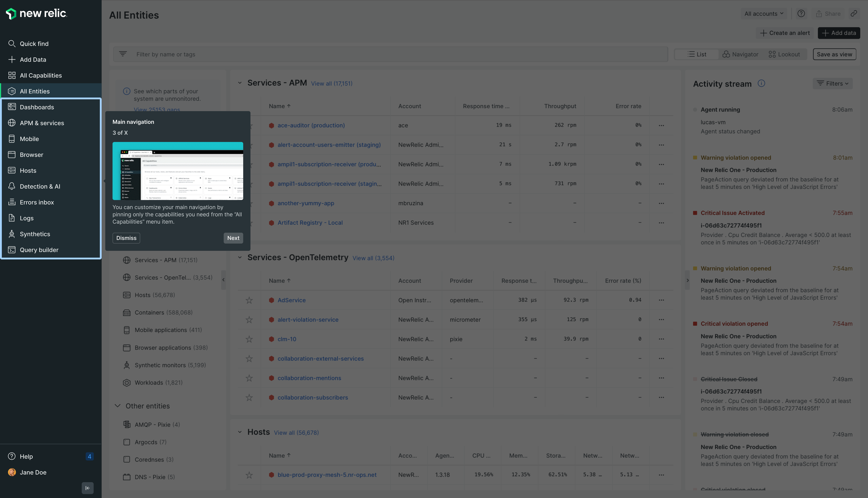This screenshot has width=868, height=498.
Task: Collapse the Services - APM section
Action: pyautogui.click(x=240, y=83)
